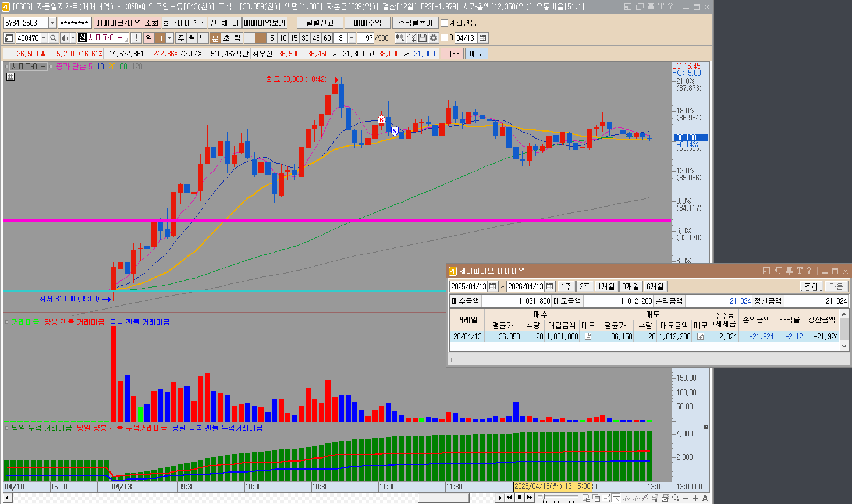Click the font T icon in main title bar

pyautogui.click(x=661, y=6)
